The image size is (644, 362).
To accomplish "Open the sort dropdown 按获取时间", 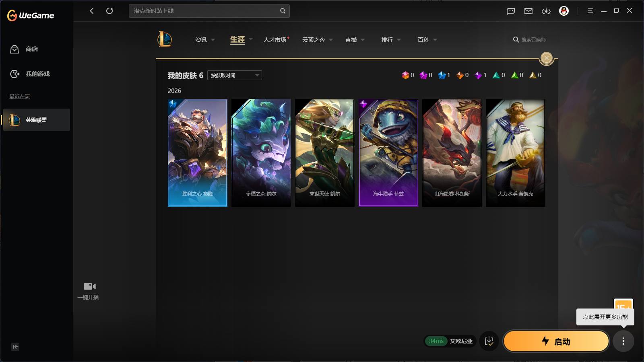I will pos(235,75).
